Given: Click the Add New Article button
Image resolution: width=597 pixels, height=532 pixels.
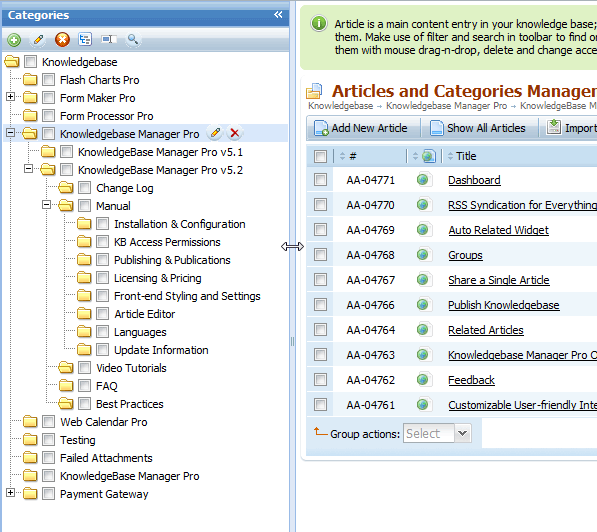Looking at the screenshot, I should pos(361,128).
